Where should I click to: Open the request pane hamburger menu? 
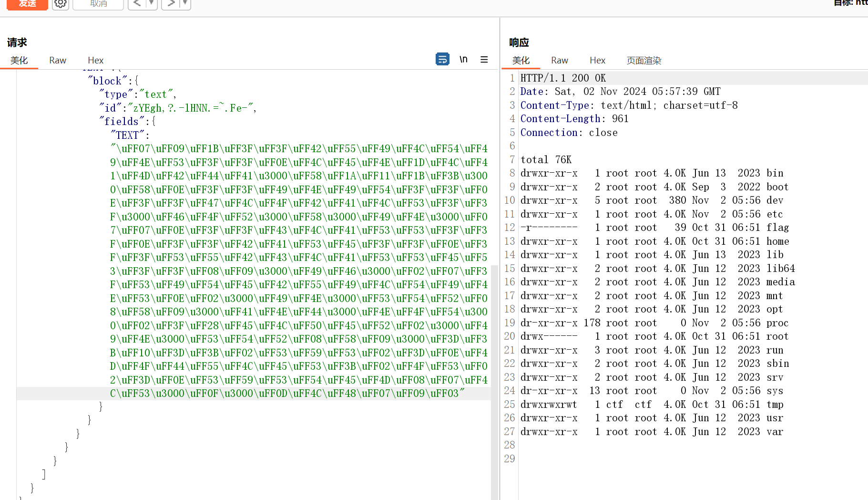(x=484, y=60)
